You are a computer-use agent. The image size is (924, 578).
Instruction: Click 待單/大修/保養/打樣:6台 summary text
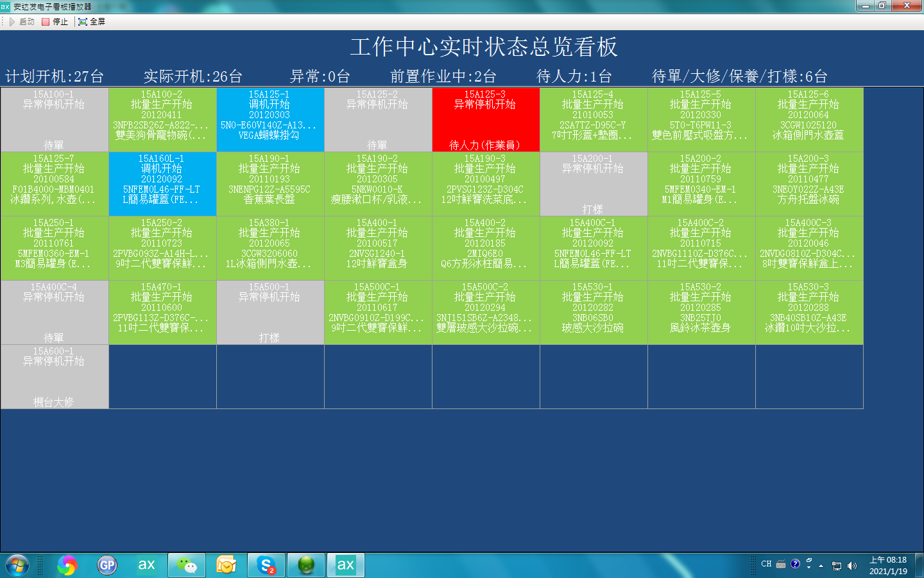click(740, 76)
